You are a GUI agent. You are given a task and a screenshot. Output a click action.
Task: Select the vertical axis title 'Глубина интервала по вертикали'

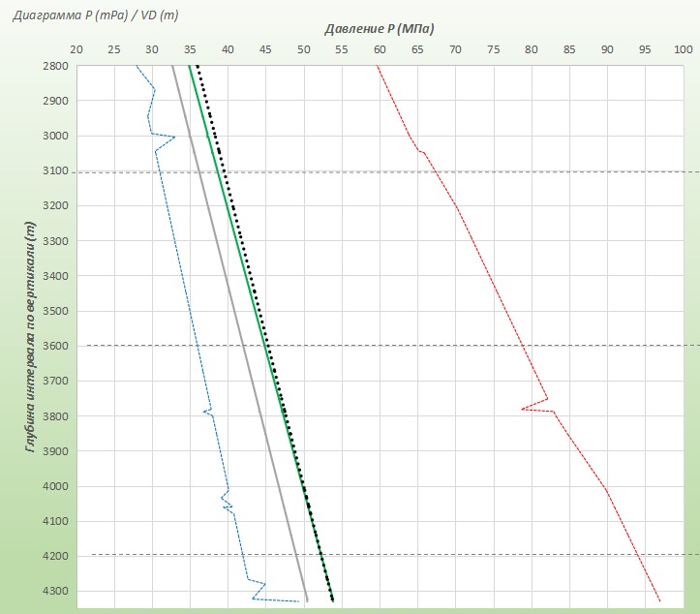coord(31,339)
